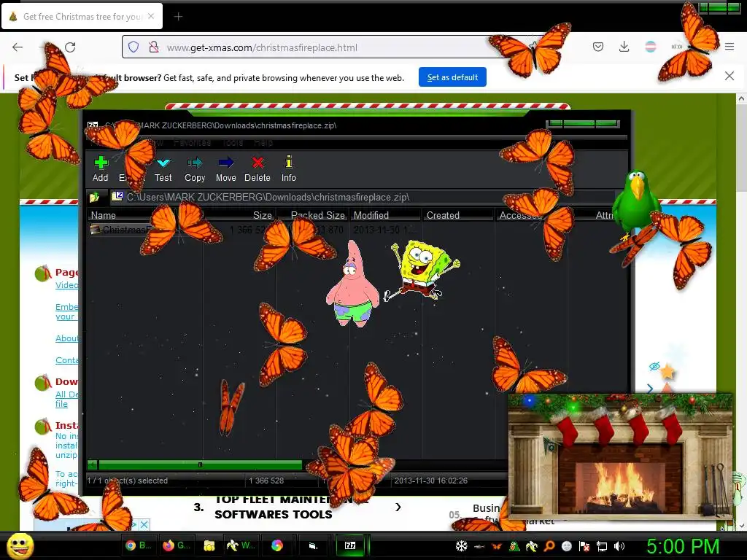Open a new browser tab
The width and height of the screenshot is (747, 560).
[178, 17]
